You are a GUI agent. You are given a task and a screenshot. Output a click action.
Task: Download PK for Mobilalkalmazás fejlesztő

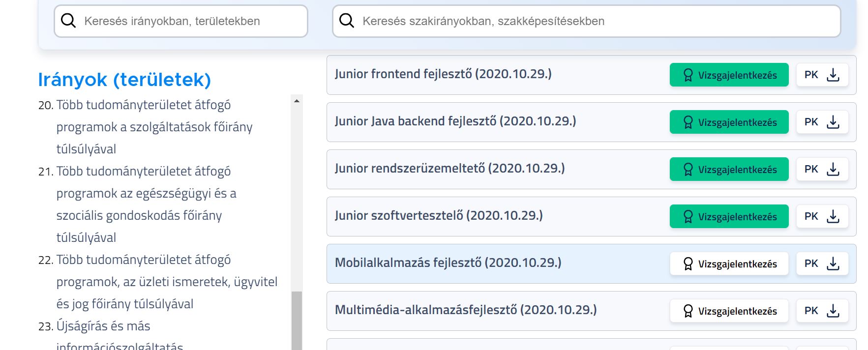coord(822,263)
